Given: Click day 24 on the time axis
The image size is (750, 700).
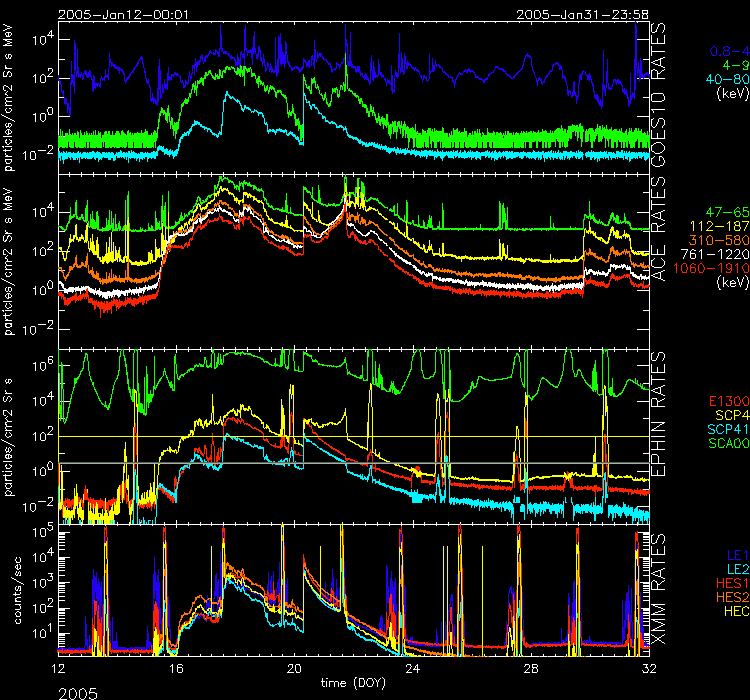Looking at the screenshot, I should click(x=412, y=664).
